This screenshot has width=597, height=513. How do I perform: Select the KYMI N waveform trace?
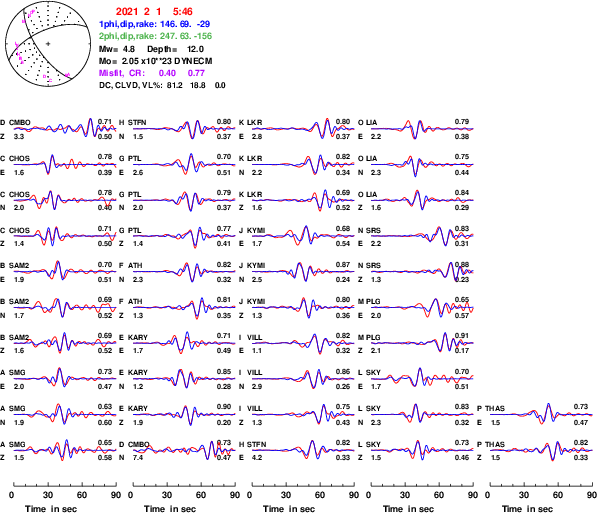coord(303,272)
